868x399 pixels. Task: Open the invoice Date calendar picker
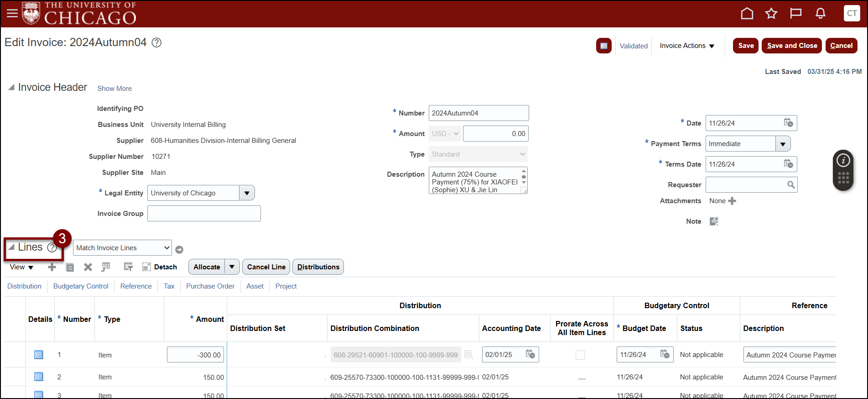pos(788,123)
